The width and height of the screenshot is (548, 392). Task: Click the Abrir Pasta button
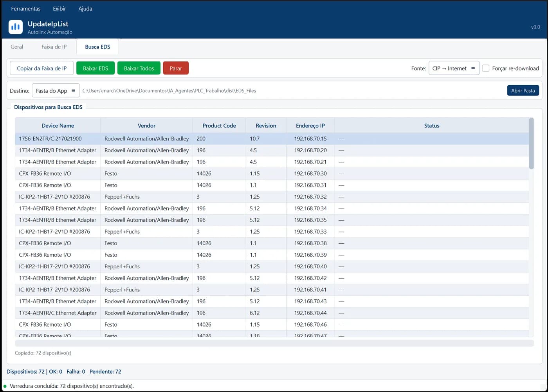point(523,90)
